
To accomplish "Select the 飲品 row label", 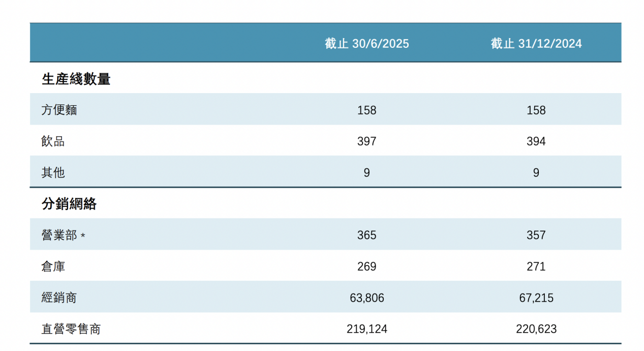I will click(53, 141).
